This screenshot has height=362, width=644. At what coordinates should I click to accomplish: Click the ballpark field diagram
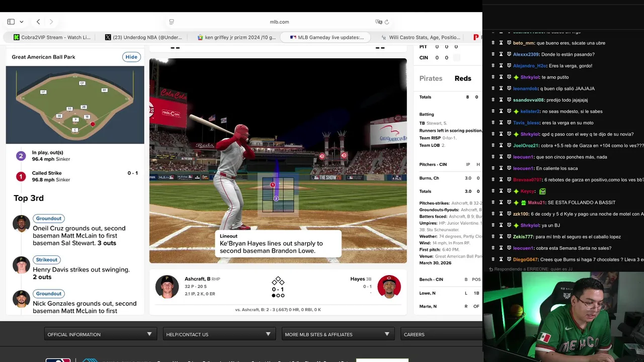pos(75,105)
